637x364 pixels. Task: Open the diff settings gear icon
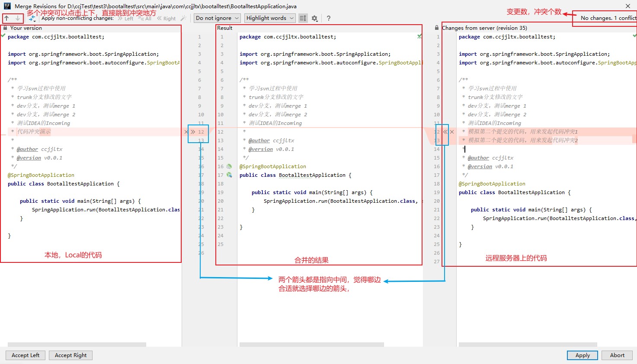tap(314, 18)
